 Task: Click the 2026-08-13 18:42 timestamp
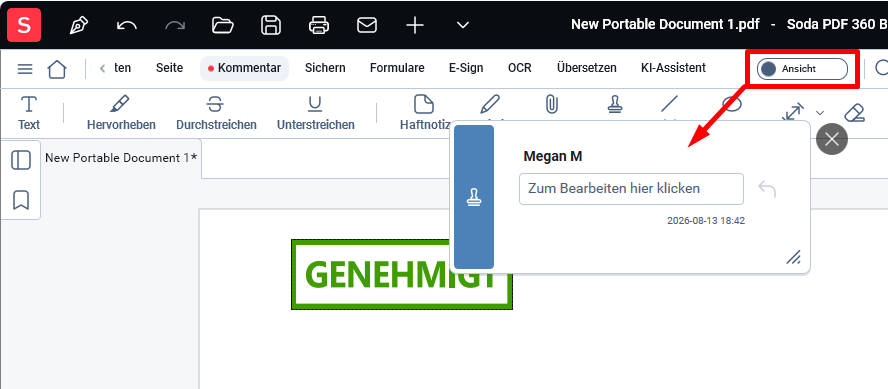pyautogui.click(x=706, y=221)
